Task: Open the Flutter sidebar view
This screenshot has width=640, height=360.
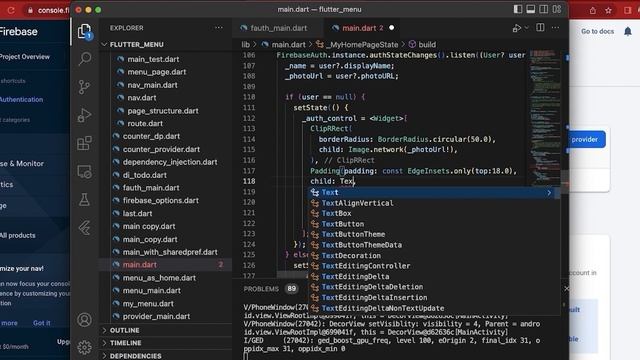Action: (84, 228)
